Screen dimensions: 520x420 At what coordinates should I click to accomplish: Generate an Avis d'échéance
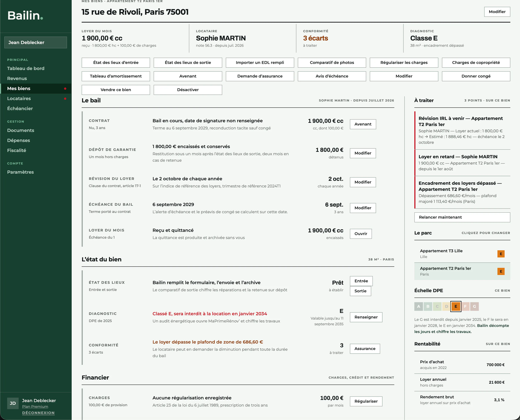[332, 76]
